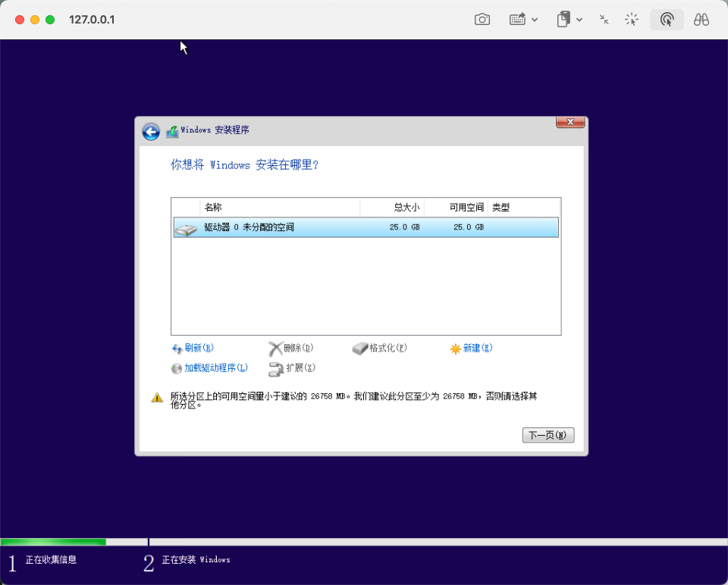Click the camera screenshot icon
Viewport: 728px width, 585px height.
click(x=482, y=20)
